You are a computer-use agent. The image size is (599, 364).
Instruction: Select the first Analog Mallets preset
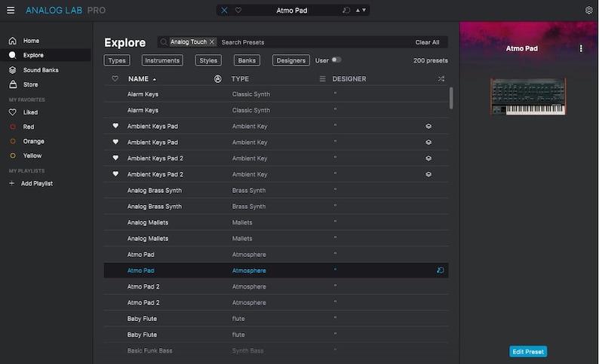(x=276, y=222)
